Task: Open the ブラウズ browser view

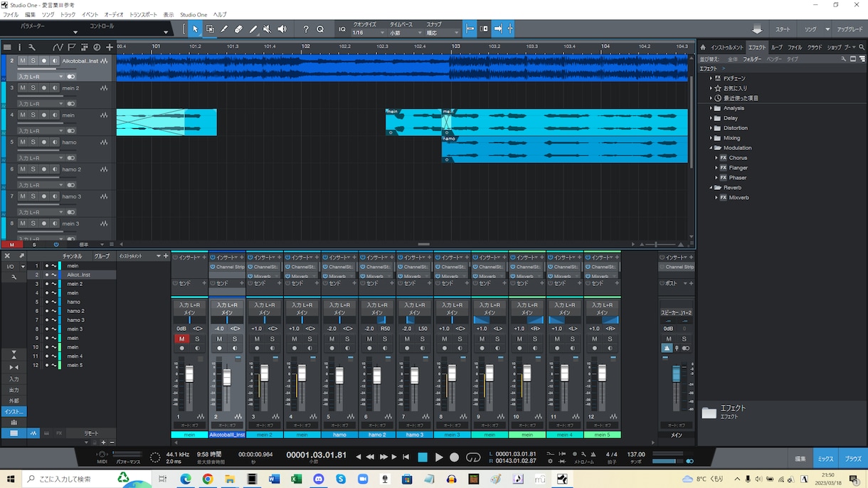Action: [852, 459]
